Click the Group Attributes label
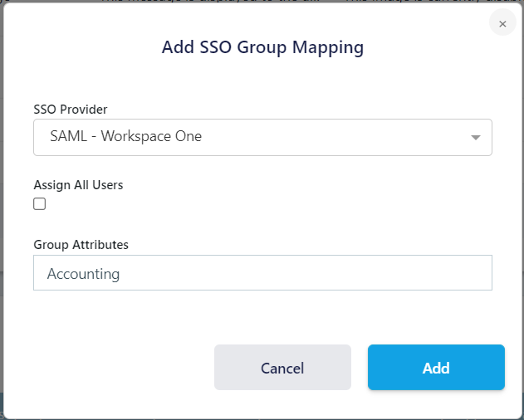 [x=81, y=245]
